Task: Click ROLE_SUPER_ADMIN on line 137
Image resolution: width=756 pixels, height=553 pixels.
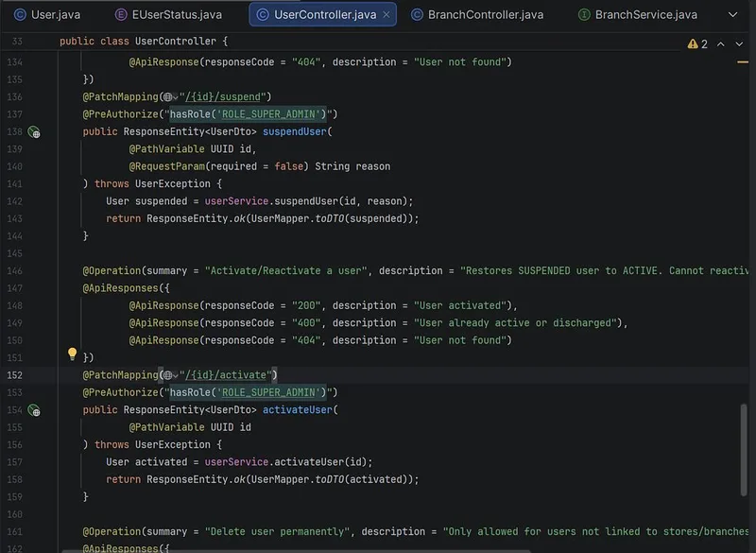Action: coord(268,114)
